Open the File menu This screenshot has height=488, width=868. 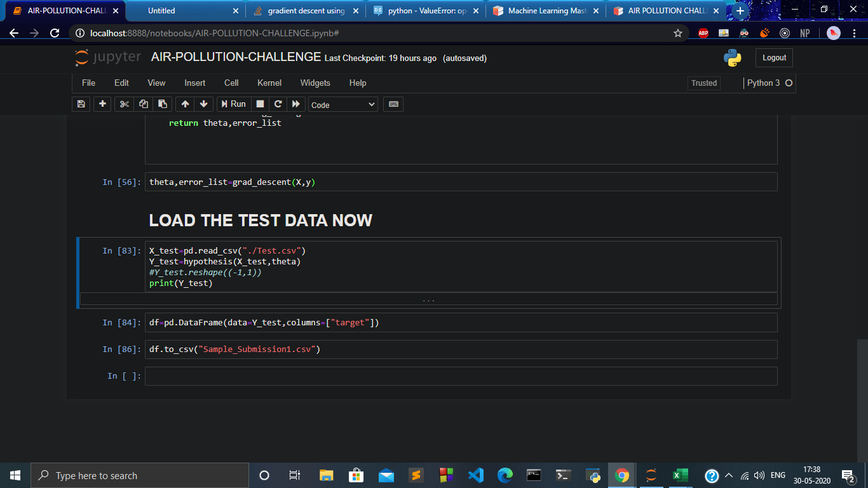pyautogui.click(x=89, y=83)
